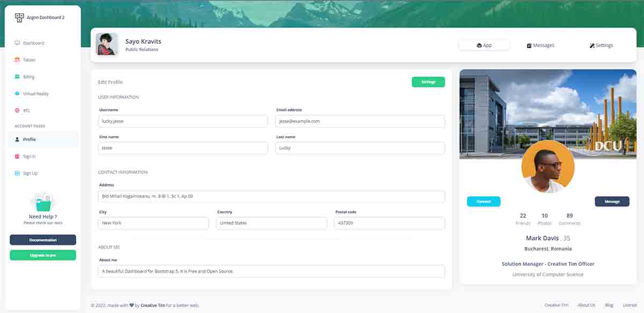Click the Upgrade to pro button
This screenshot has height=313, width=644.
pyautogui.click(x=42, y=255)
